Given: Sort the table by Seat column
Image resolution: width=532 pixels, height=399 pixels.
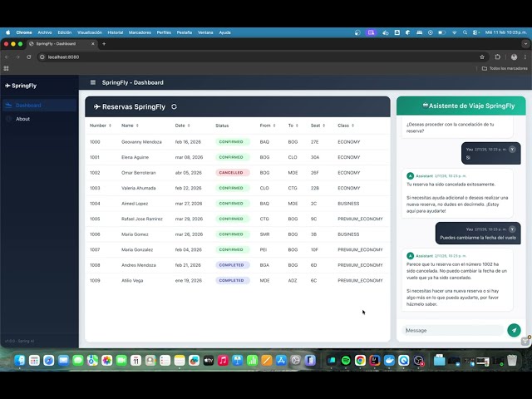Looking at the screenshot, I should [x=318, y=126].
